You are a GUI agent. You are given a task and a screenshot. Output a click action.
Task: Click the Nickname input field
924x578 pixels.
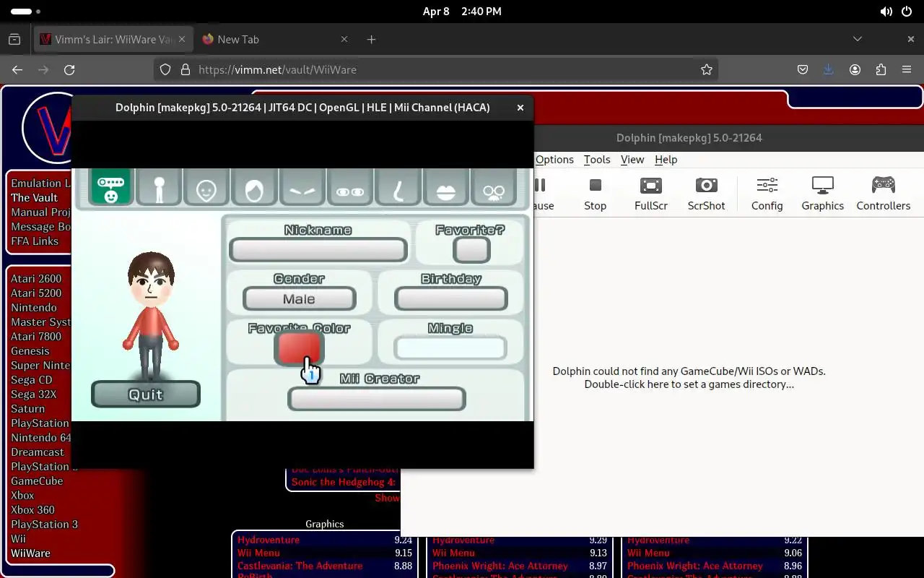pyautogui.click(x=318, y=250)
